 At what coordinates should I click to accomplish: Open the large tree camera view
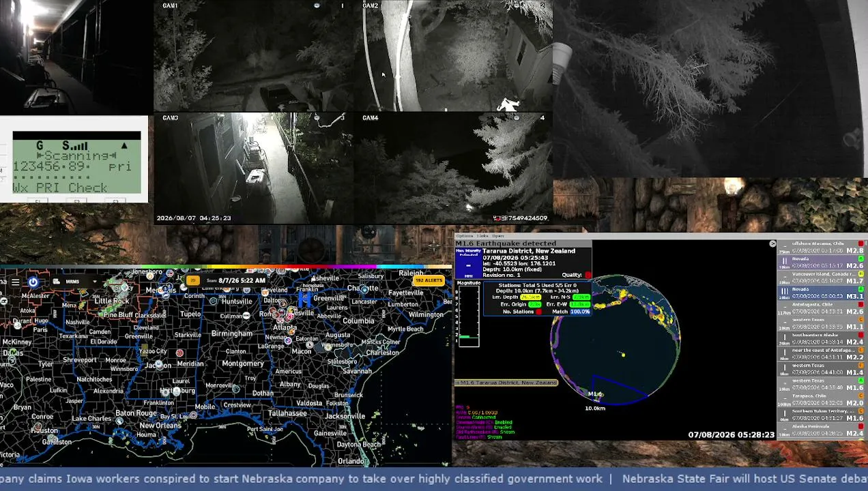(710, 89)
